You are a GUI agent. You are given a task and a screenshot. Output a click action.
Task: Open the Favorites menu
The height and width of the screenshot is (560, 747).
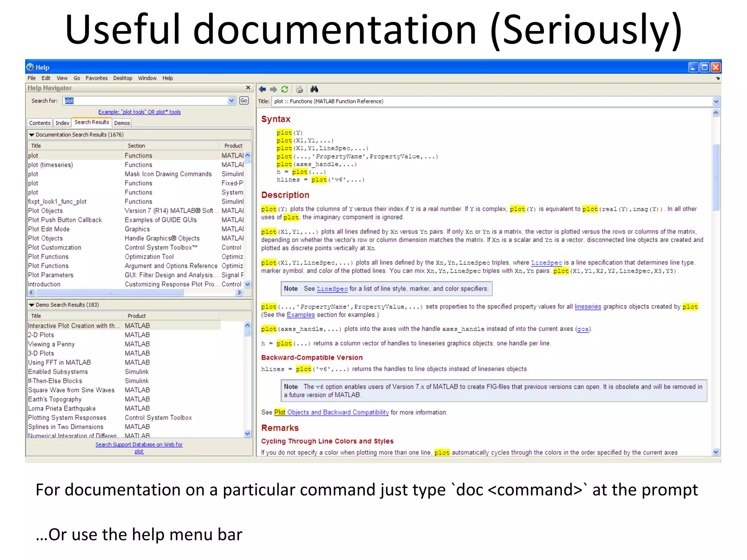coord(96,78)
